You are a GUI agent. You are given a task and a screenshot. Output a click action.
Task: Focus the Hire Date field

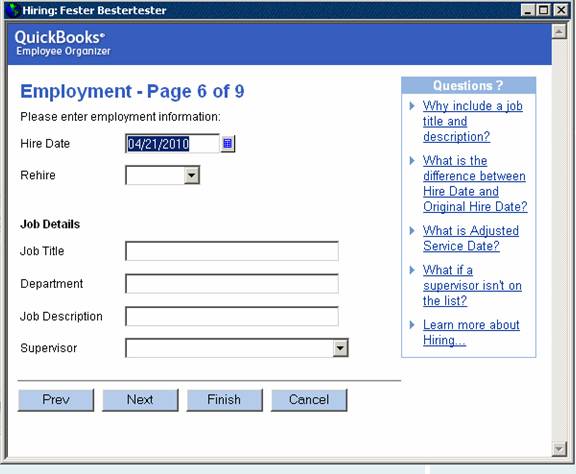172,143
